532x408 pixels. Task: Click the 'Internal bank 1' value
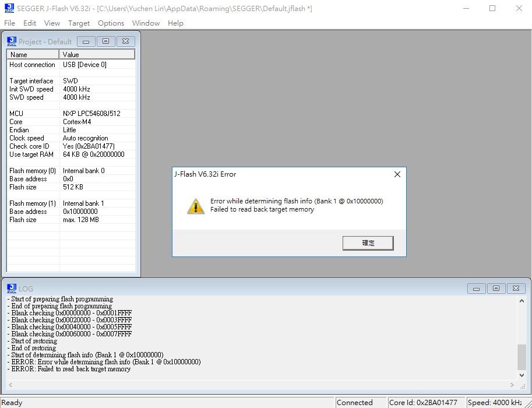83,203
